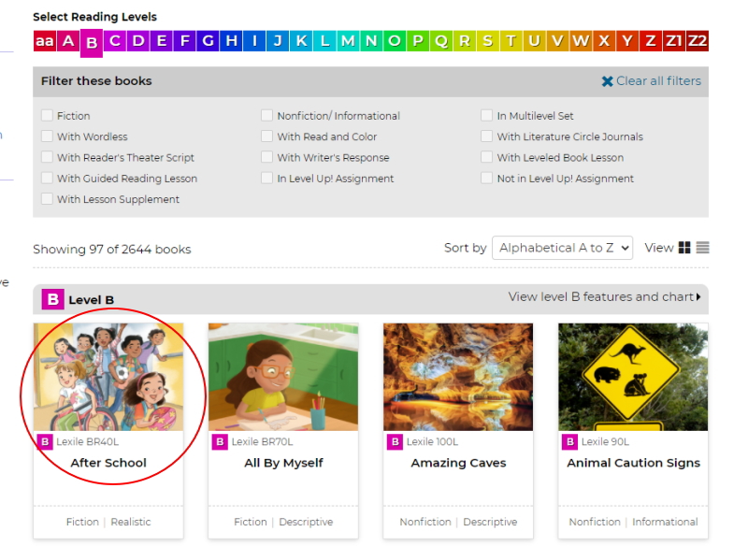
Task: Check With Writer's Response filter
Action: point(266,157)
